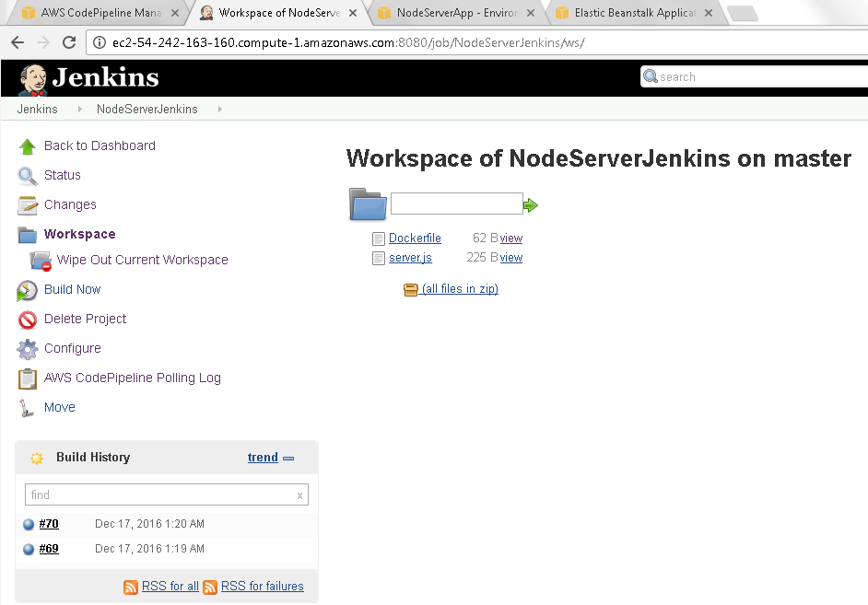Click the large workspace folder icon
This screenshot has height=605, width=868.
(x=369, y=204)
